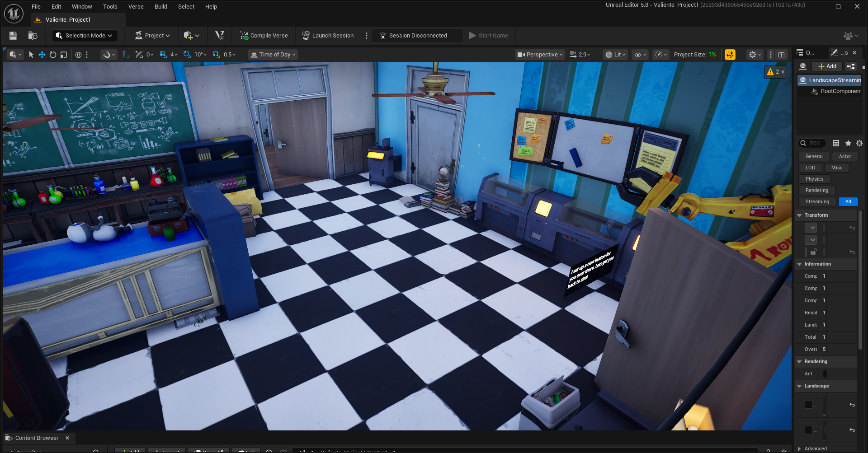
Task: Click the orange auto-exposure sparkle button
Action: coord(730,55)
